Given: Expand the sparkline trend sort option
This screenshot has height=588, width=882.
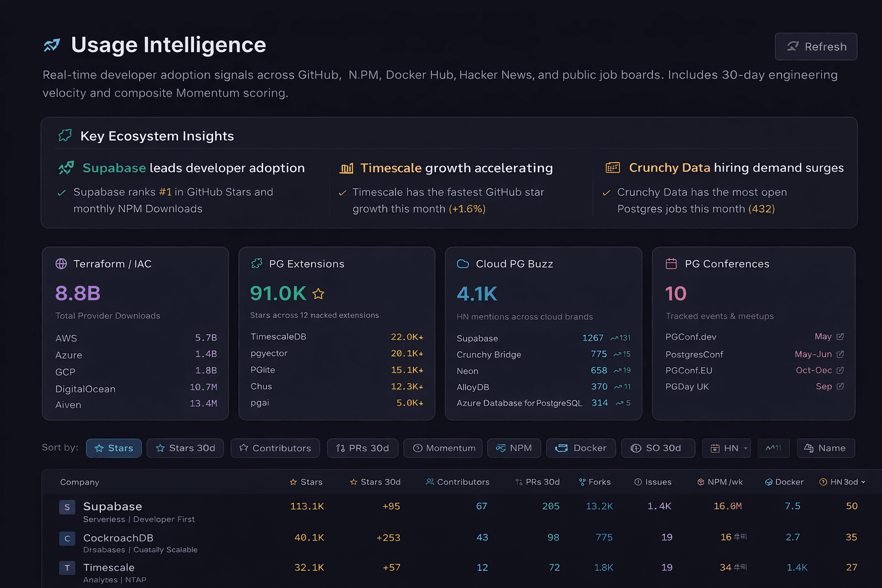Looking at the screenshot, I should [773, 448].
